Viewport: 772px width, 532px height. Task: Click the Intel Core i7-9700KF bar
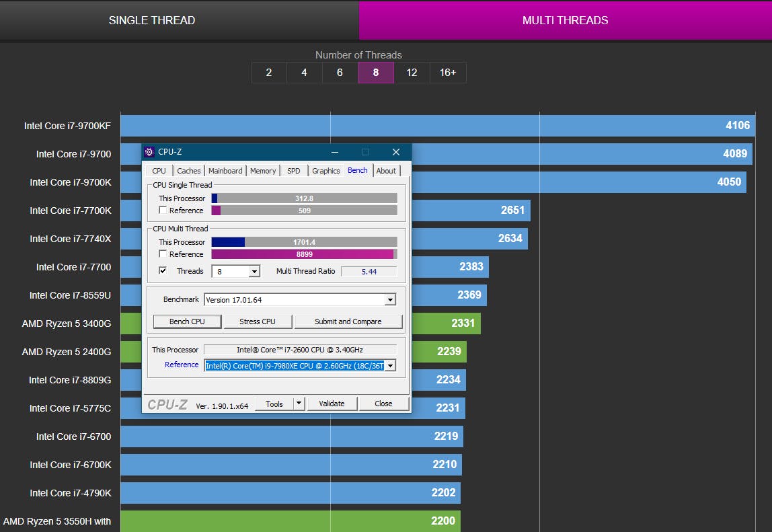pyautogui.click(x=438, y=126)
